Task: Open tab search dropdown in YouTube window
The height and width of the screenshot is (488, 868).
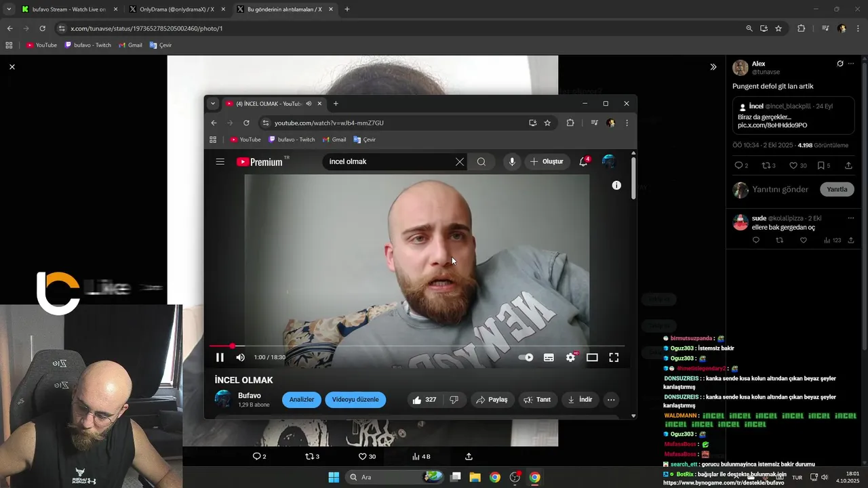Action: (x=213, y=104)
